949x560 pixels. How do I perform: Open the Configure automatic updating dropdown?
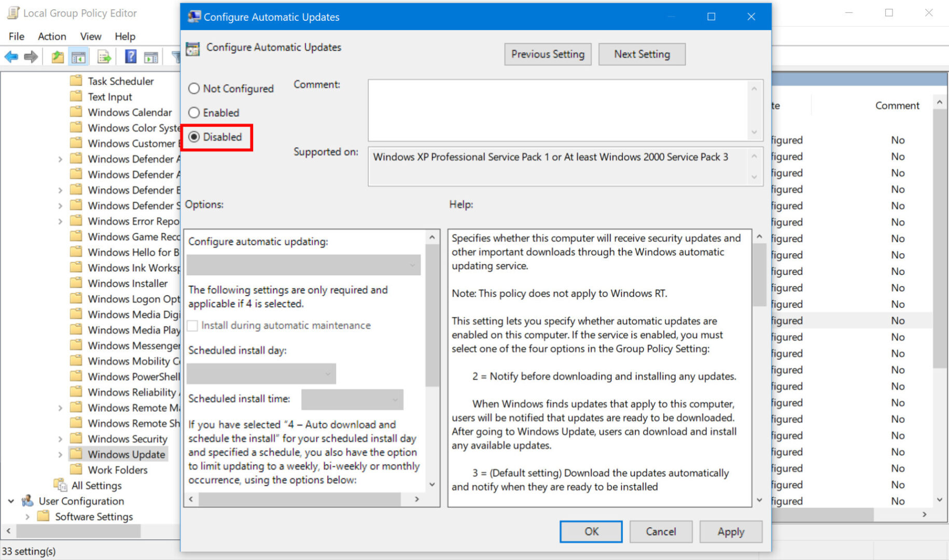tap(303, 265)
